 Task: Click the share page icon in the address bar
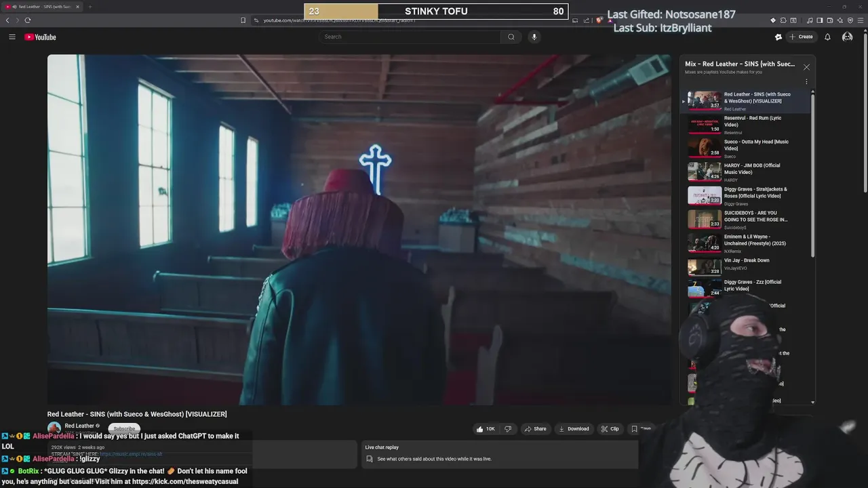click(586, 20)
